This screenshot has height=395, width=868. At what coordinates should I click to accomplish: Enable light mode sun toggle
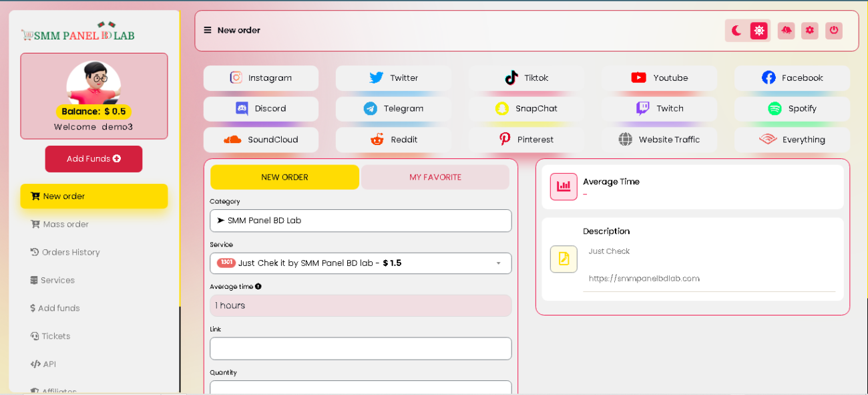coord(758,31)
